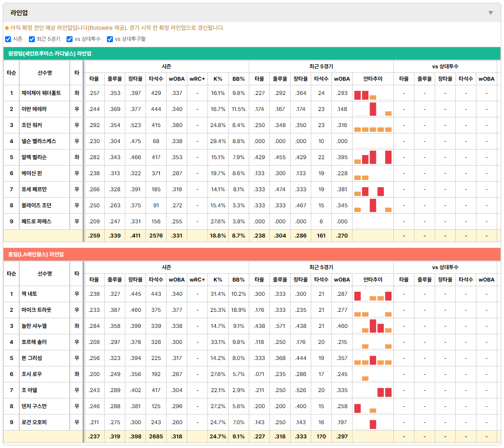Click 알렉 벌리슨 hit trend chart
Image resolution: width=504 pixels, height=448 pixels.
pyautogui.click(x=373, y=157)
